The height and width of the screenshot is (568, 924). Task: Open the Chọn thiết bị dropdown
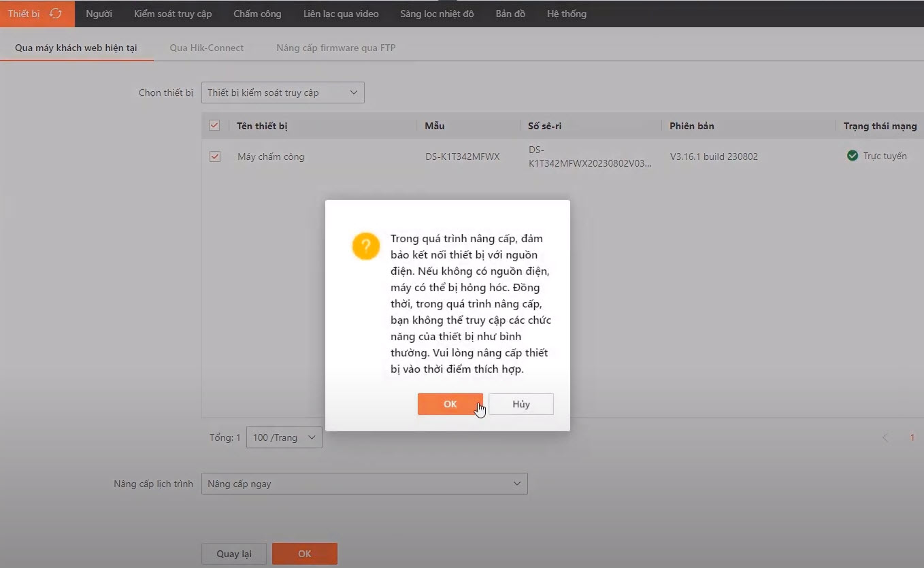pyautogui.click(x=282, y=93)
